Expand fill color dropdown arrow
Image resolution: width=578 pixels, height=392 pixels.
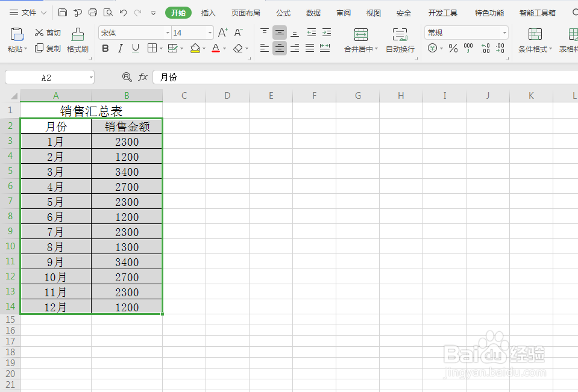pyautogui.click(x=204, y=48)
